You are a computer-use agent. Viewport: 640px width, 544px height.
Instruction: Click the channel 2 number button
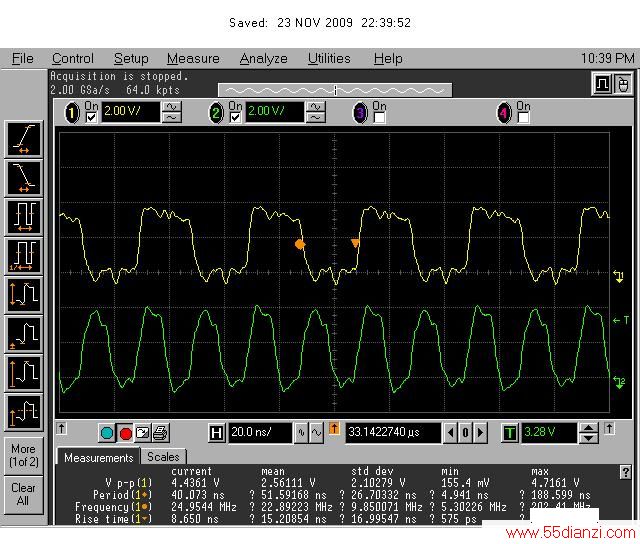point(216,113)
